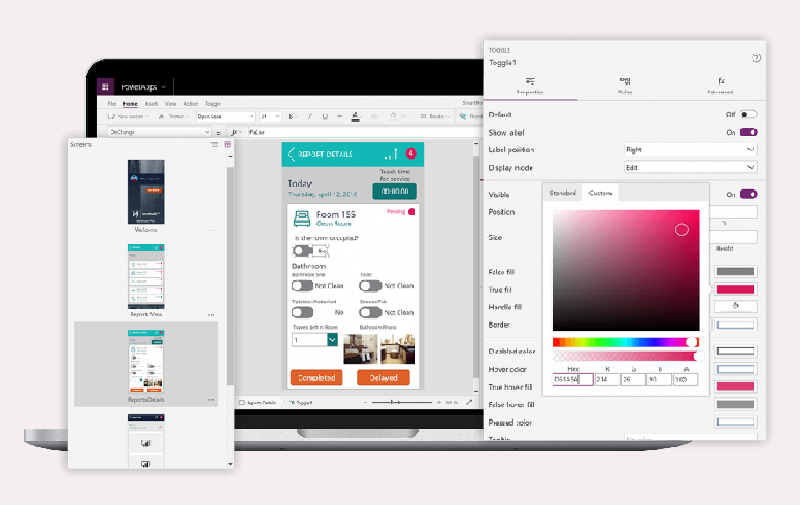Toggle the Visible switch
The width and height of the screenshot is (800, 505).
[x=748, y=194]
